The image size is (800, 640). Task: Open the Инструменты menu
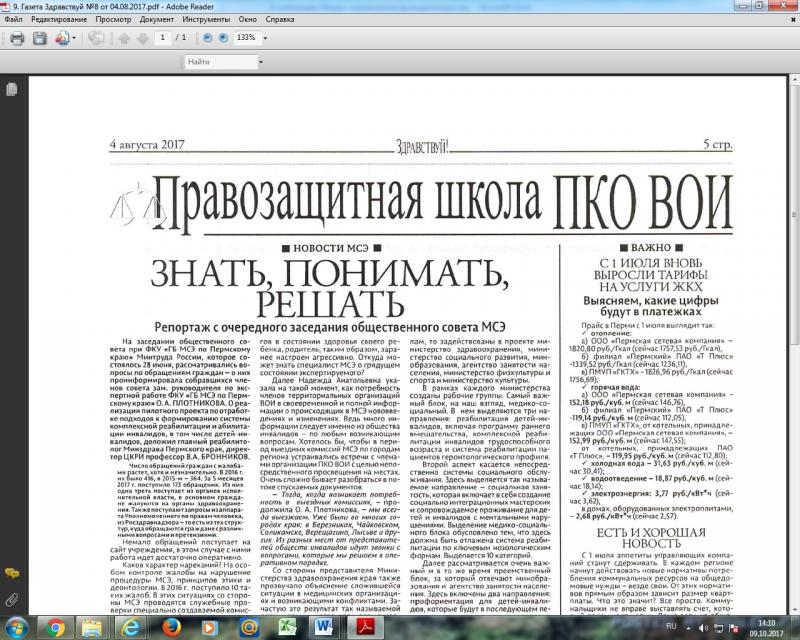coord(206,19)
